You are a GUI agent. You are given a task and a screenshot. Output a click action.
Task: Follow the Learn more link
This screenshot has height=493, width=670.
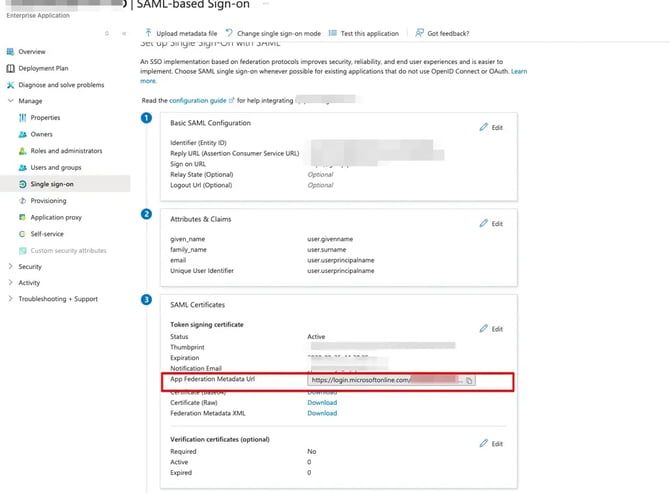click(519, 71)
